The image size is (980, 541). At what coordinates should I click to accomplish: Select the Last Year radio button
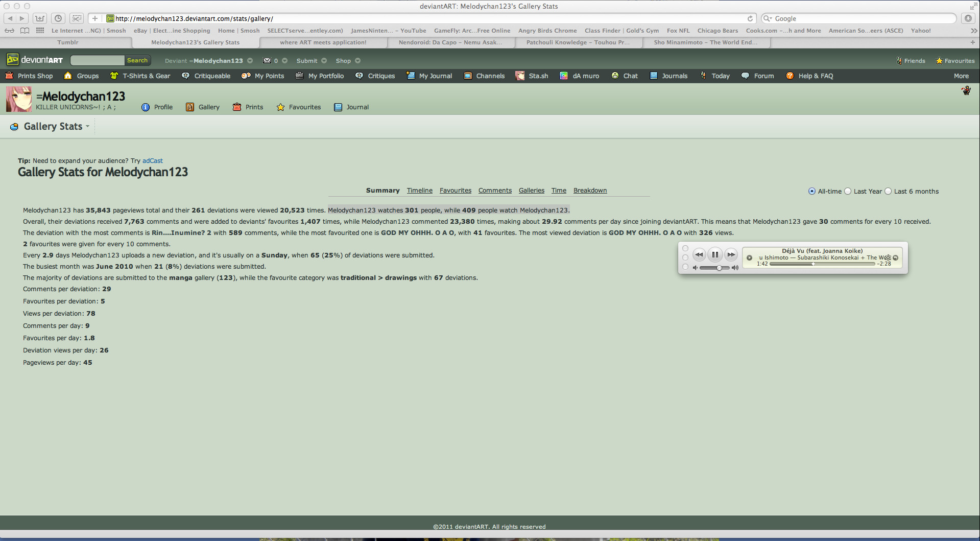click(848, 191)
